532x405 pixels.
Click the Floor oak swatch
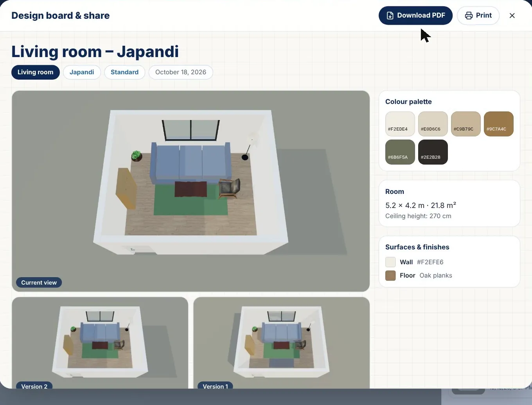[390, 276]
